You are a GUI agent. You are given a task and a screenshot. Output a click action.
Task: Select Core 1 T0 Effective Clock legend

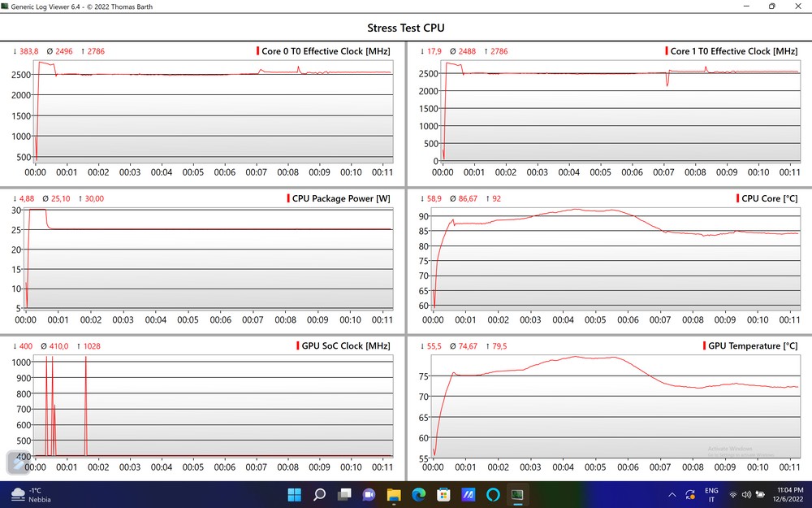733,51
